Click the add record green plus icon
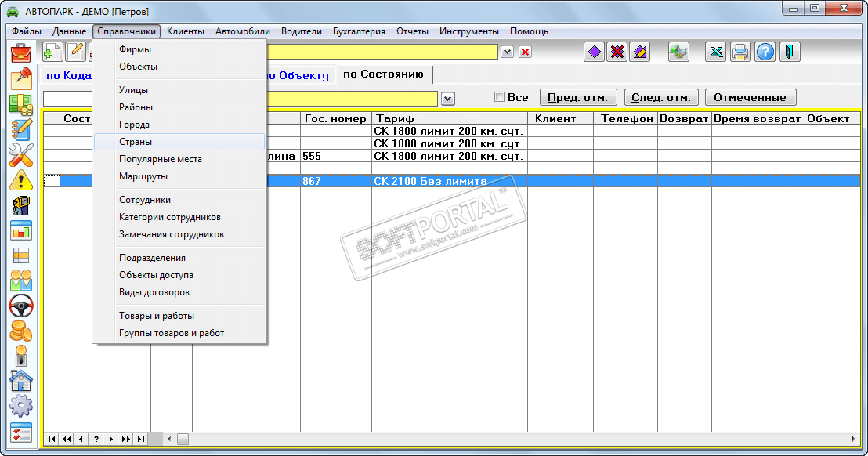Screen dimensions: 868x456 52,52
